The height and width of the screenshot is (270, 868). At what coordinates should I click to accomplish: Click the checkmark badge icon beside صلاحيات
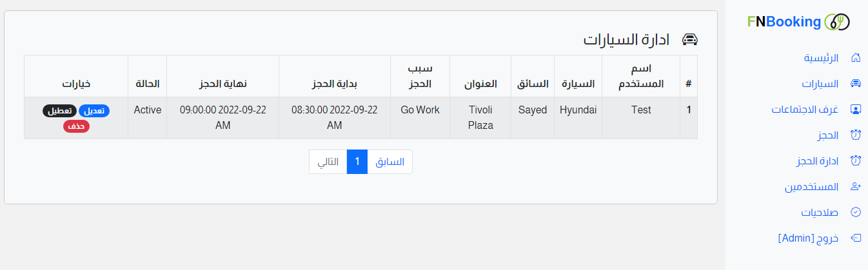tap(856, 212)
